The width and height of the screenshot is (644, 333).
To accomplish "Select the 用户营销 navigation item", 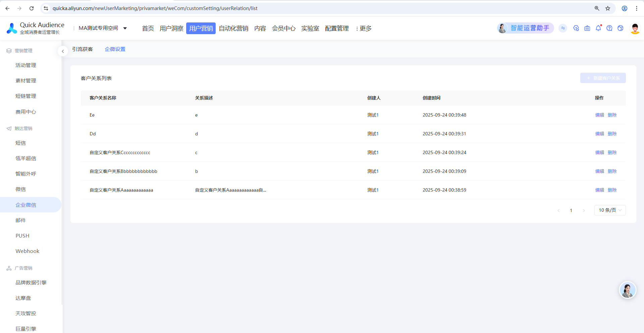I will click(201, 28).
